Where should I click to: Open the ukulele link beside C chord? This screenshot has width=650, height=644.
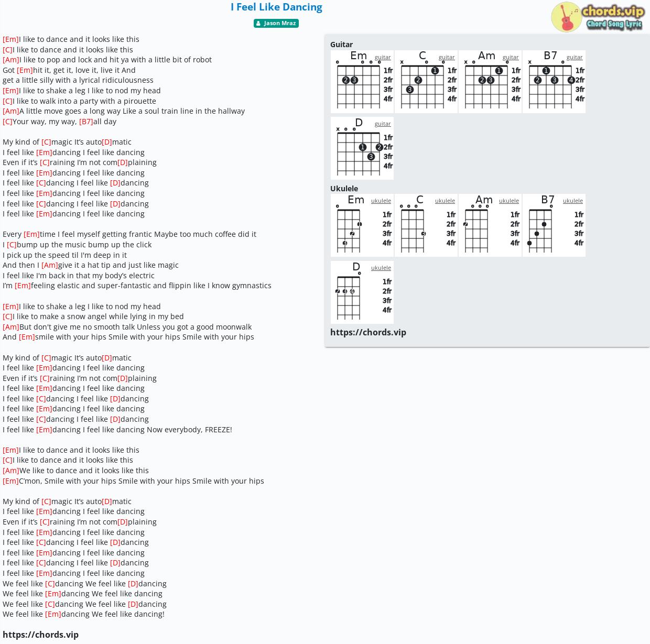click(x=445, y=201)
